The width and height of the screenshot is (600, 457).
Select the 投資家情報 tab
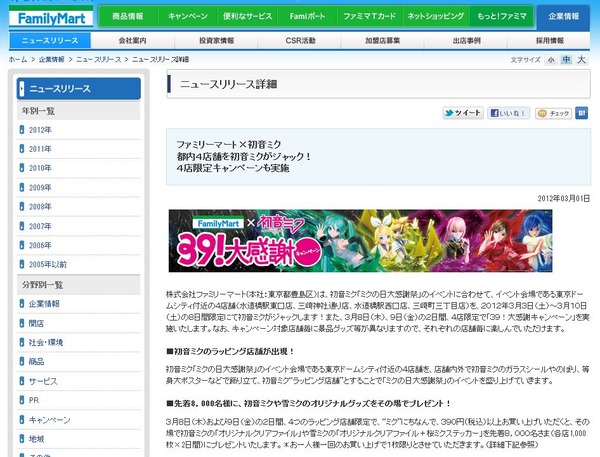coord(216,41)
